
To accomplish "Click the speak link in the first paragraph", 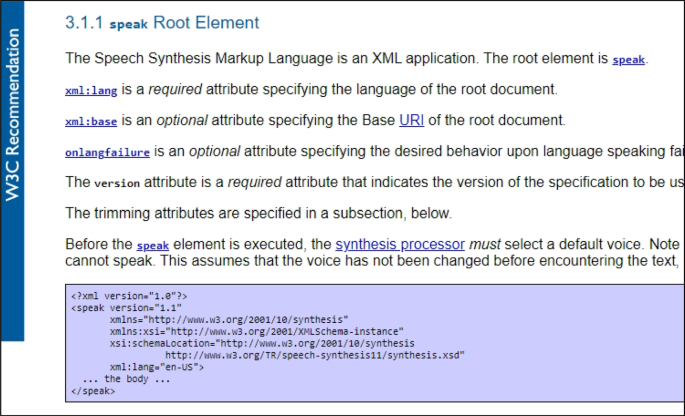I will click(628, 60).
